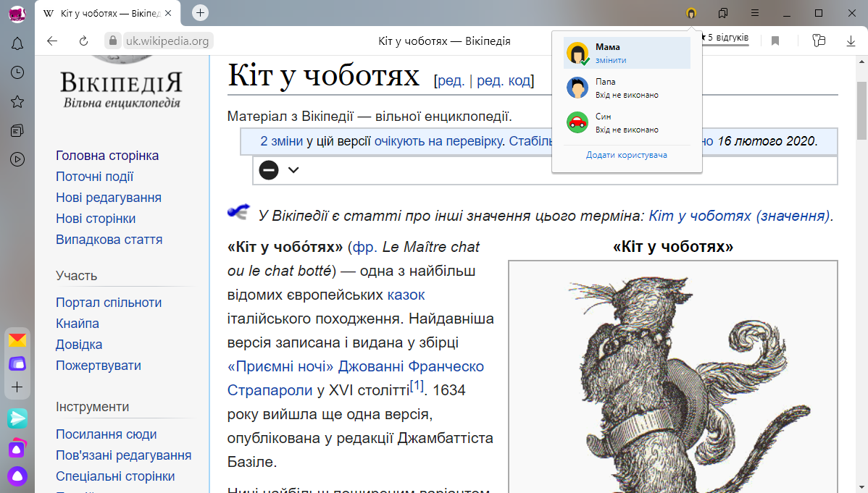This screenshot has width=868, height=493.
Task: Go back to previous page
Action: coord(52,41)
